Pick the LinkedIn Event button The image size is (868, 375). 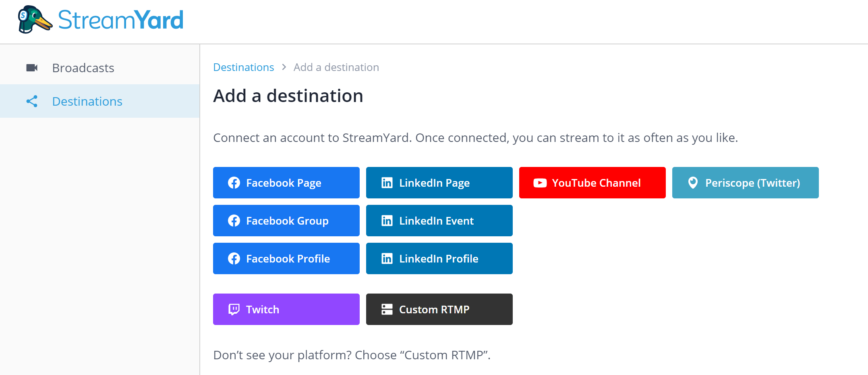tap(439, 221)
